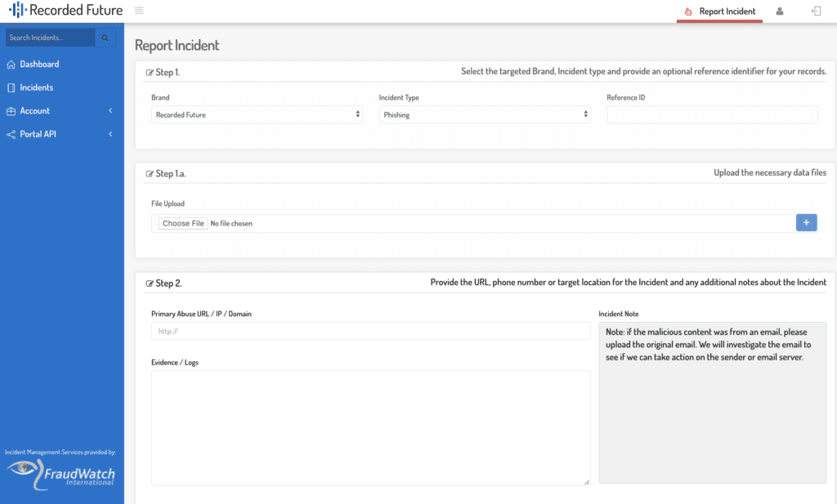Click the search magnifier button
Viewport: 837px width, 504px height.
coord(105,38)
